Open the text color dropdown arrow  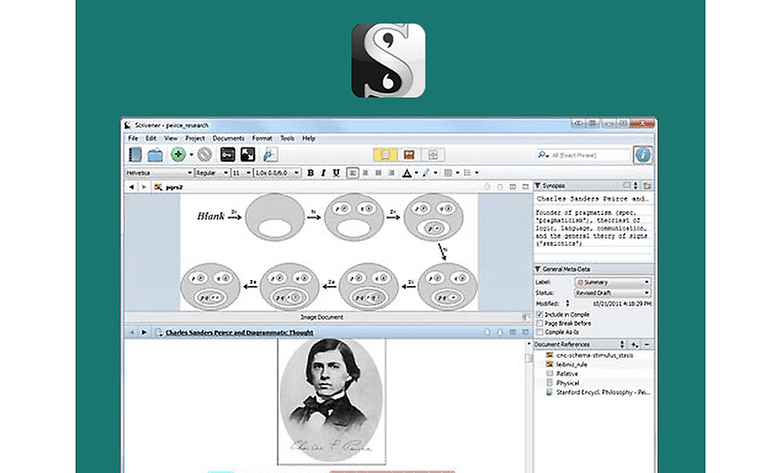tap(416, 173)
